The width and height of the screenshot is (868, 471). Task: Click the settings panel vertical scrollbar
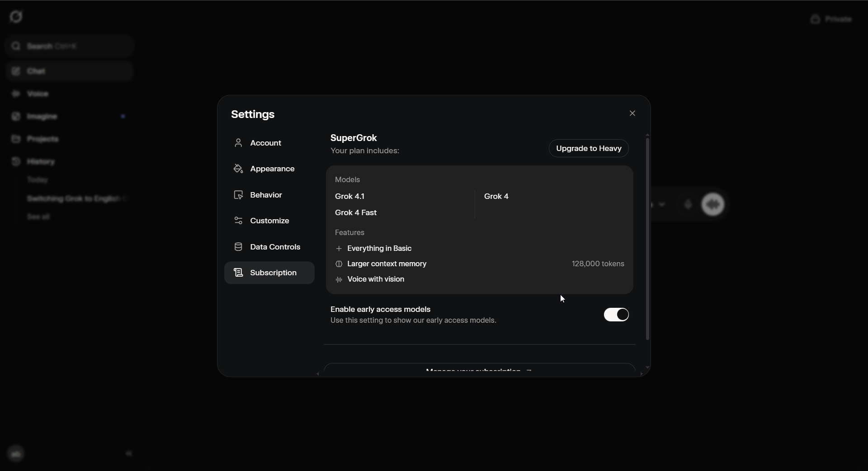coord(647,239)
